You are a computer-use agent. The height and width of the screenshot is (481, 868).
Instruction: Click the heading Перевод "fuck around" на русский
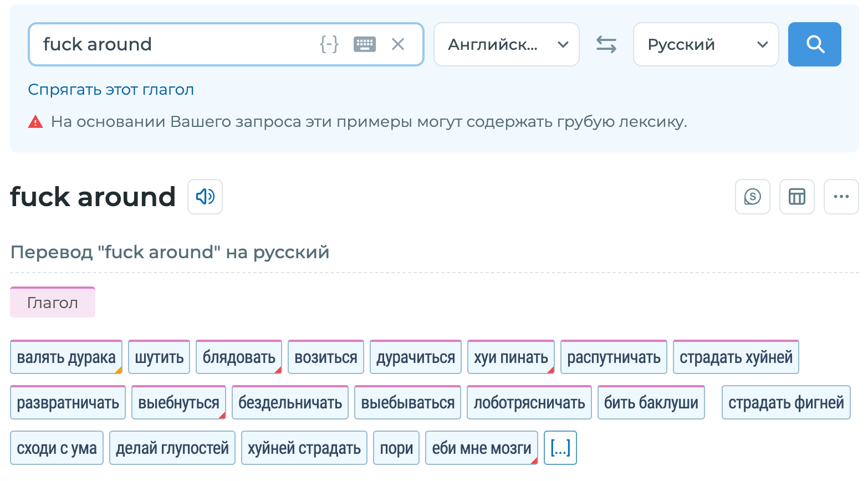point(170,253)
